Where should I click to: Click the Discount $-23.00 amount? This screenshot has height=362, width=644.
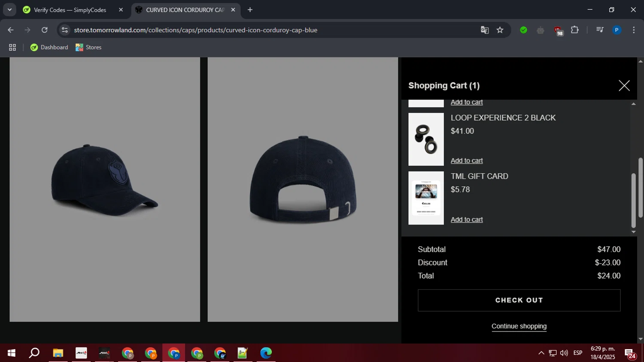pos(608,263)
